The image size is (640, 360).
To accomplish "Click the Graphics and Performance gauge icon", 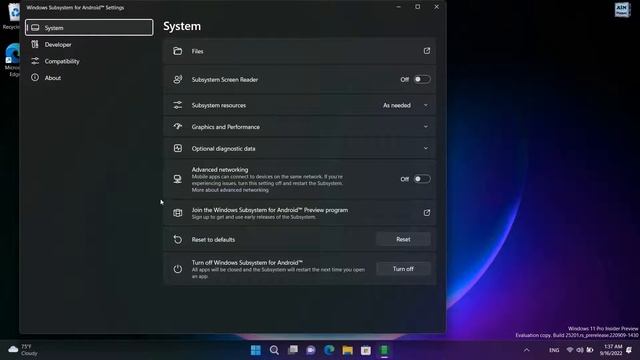I will tap(178, 127).
